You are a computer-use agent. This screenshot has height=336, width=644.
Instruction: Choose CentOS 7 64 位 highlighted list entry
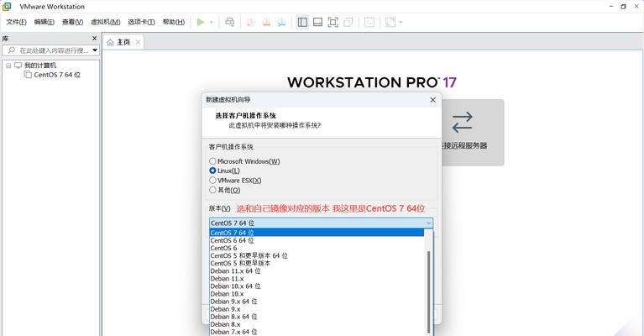pos(317,233)
